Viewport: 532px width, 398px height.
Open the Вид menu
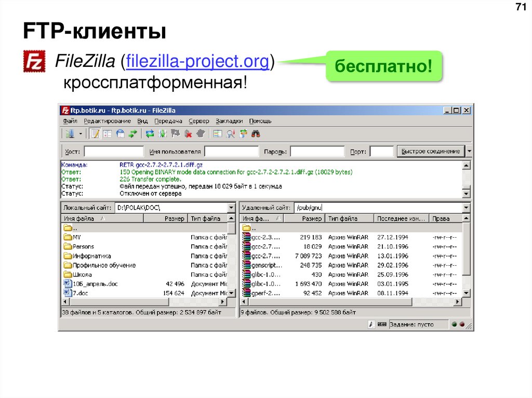142,121
